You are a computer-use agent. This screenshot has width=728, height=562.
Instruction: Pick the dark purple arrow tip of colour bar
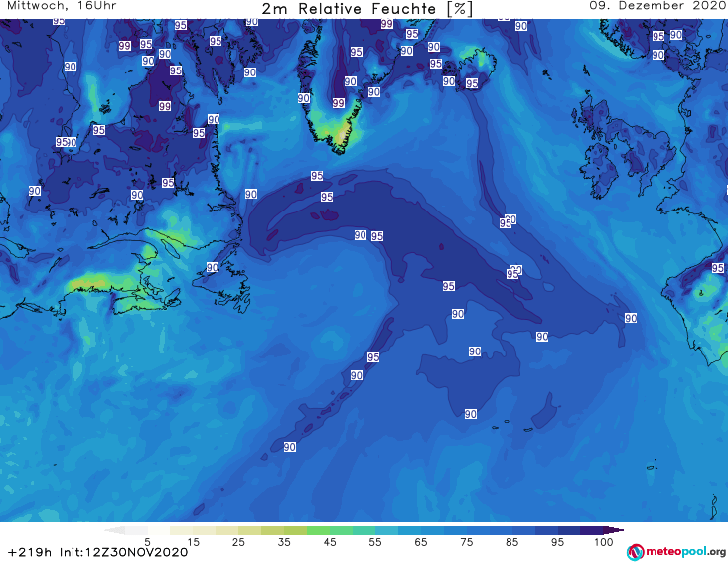(614, 530)
